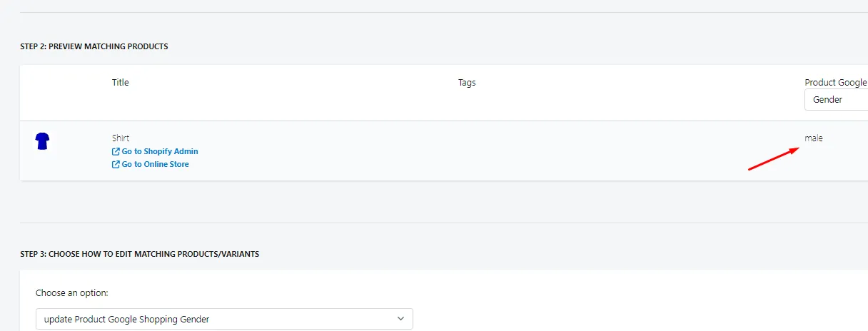This screenshot has width=868, height=331.
Task: Select the Title column header
Action: 121,83
